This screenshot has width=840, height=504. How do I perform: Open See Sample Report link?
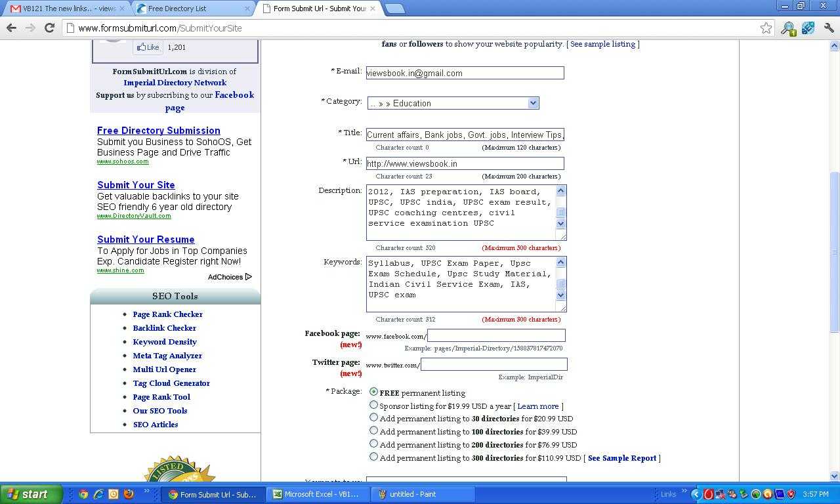click(x=622, y=458)
